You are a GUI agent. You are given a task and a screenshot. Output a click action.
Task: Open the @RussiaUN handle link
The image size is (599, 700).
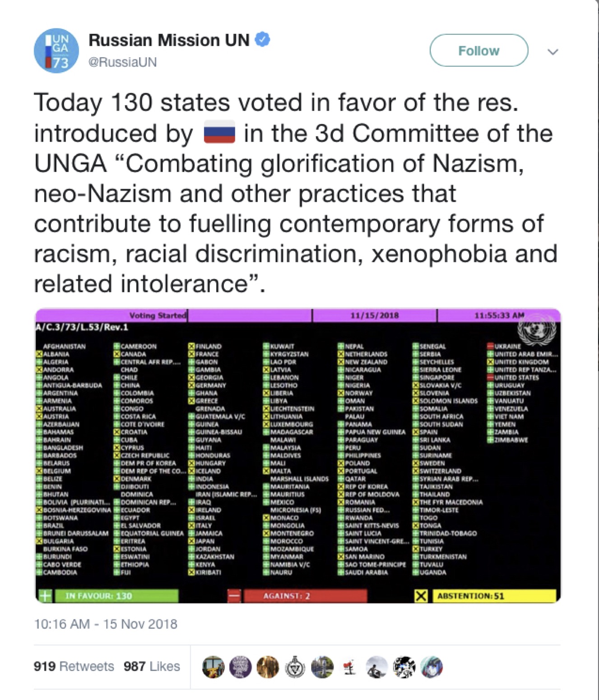pyautogui.click(x=122, y=62)
